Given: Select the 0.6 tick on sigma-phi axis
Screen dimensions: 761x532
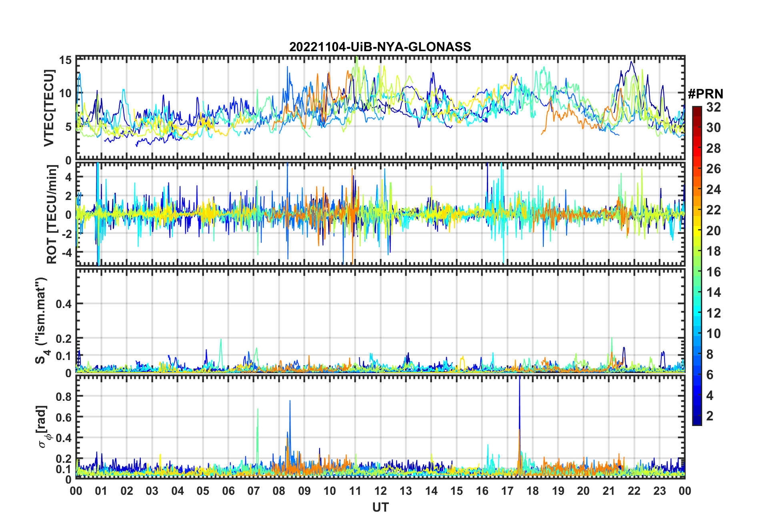Looking at the screenshot, I should tap(64, 417).
